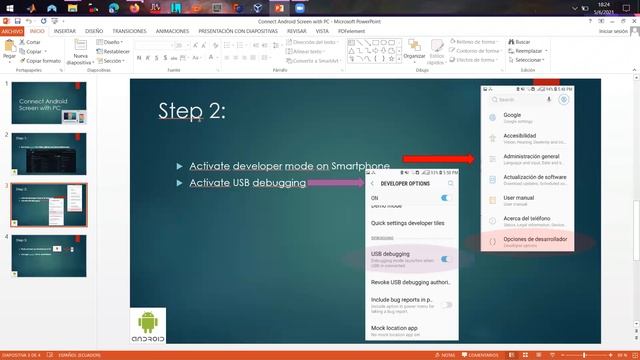Switch to the INSERTAR tab
The image size is (640, 360).
click(64, 31)
